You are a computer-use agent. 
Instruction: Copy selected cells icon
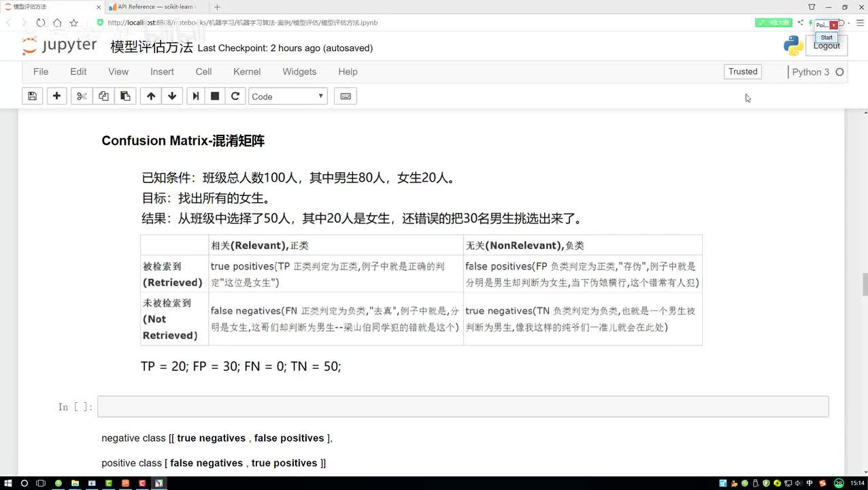pos(103,96)
